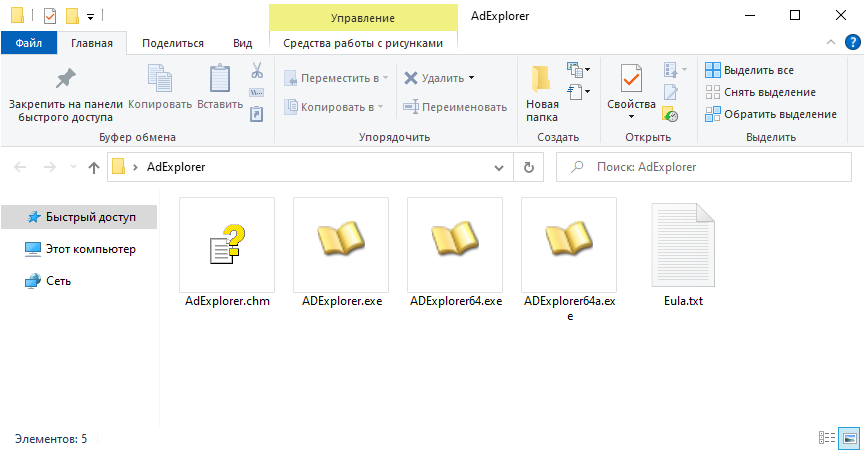This screenshot has width=865, height=451.
Task: Click AdExplorer in the address bar
Action: [176, 167]
